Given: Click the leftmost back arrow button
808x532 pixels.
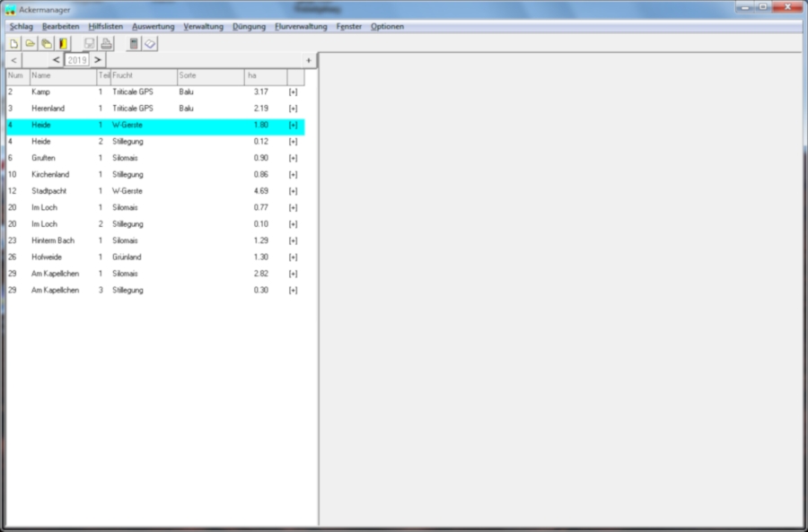Looking at the screenshot, I should coord(13,60).
